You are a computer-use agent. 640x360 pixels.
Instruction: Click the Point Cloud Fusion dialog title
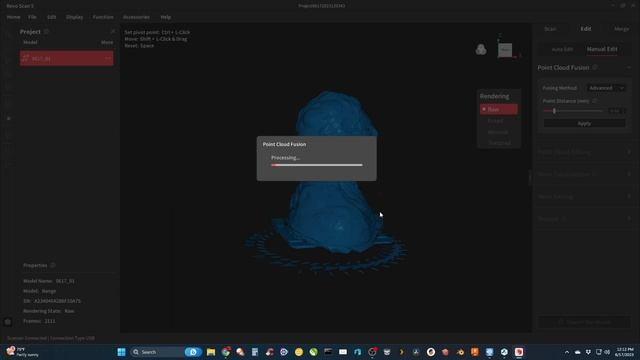[x=284, y=144]
